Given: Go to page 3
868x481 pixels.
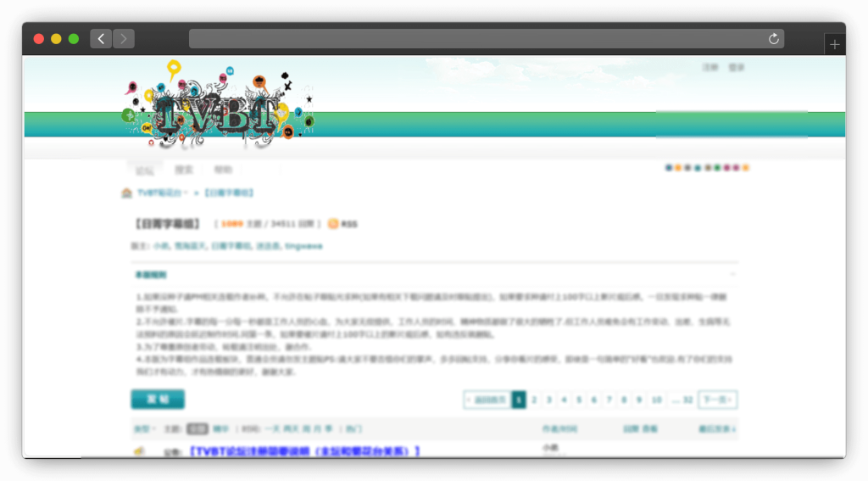Looking at the screenshot, I should click(549, 400).
